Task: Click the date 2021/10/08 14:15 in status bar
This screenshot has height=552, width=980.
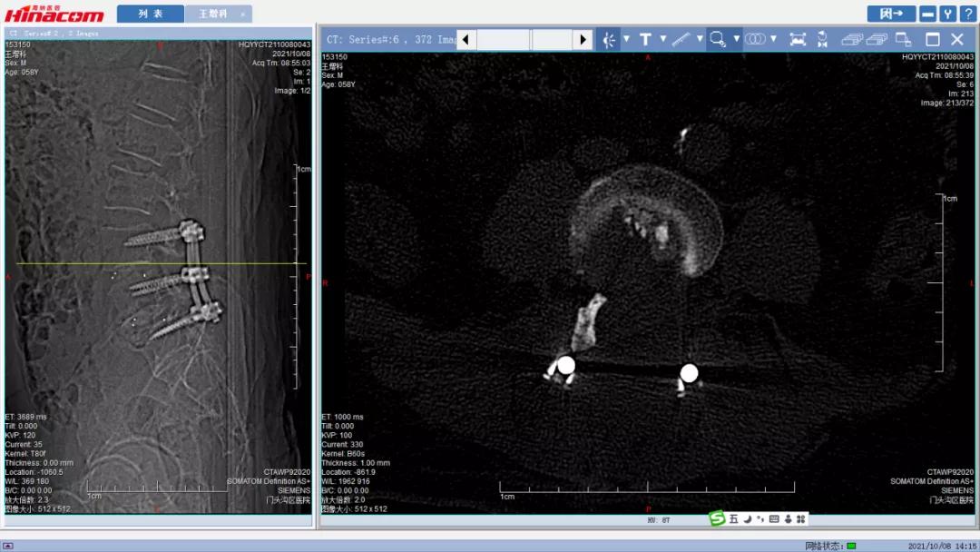Action: [942, 546]
